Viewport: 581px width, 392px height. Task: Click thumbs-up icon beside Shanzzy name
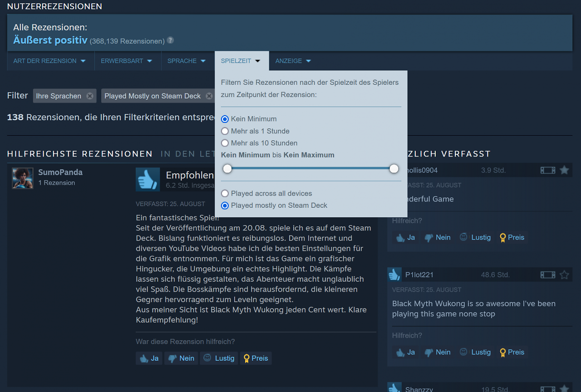(394, 388)
